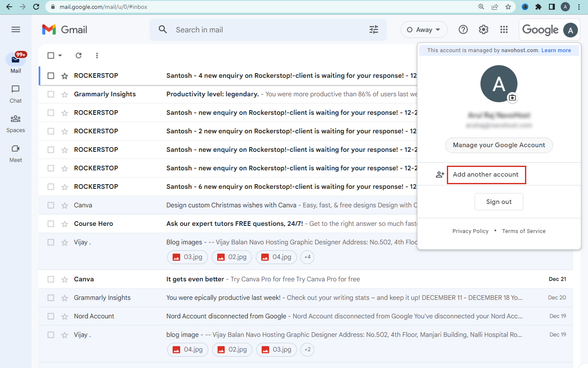Open the Chrome side panel
This screenshot has width=588, height=368.
[552, 7]
